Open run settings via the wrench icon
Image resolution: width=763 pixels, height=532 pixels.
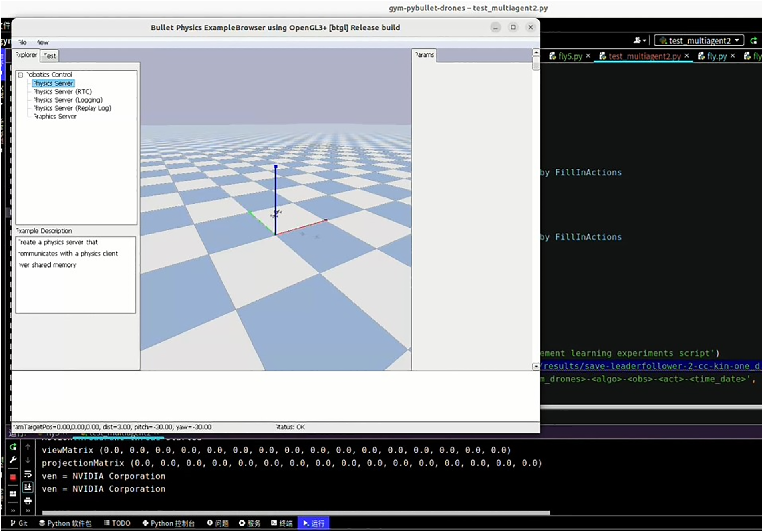click(13, 460)
